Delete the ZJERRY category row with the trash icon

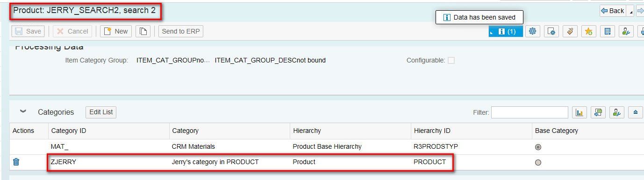point(16,162)
